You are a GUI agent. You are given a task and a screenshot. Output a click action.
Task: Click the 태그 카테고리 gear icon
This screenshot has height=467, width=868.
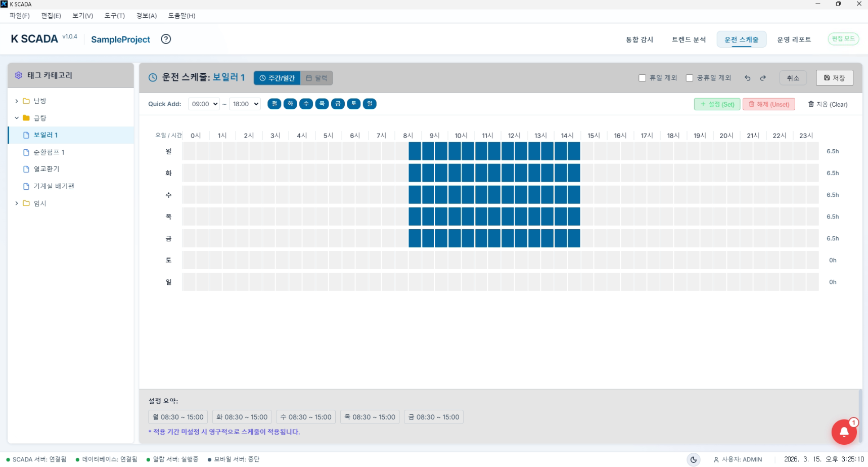(19, 75)
